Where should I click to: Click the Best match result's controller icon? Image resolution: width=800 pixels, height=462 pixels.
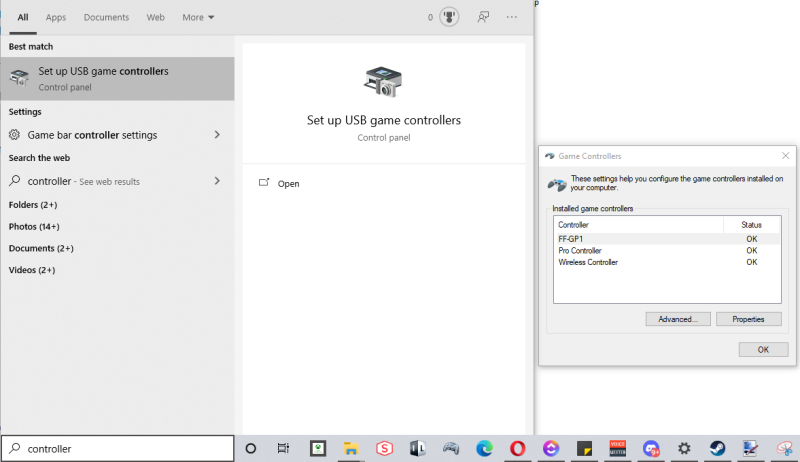[x=19, y=78]
